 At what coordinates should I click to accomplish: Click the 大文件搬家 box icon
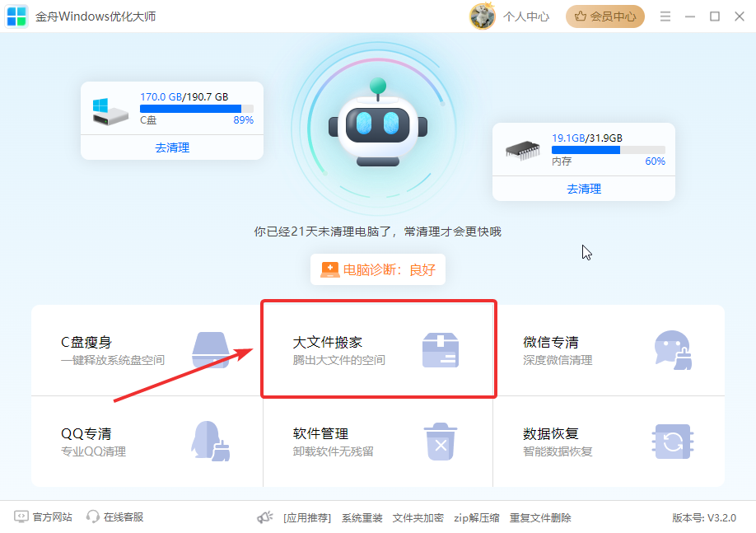point(441,350)
